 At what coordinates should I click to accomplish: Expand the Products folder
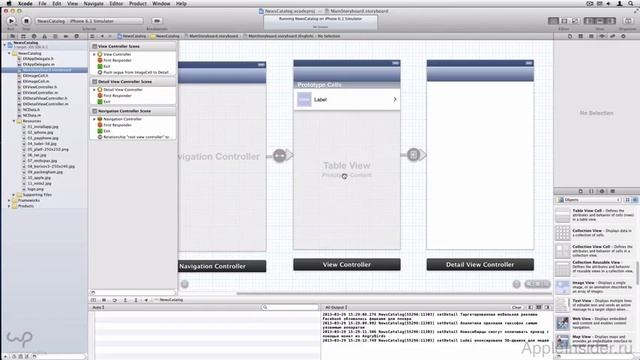(9, 206)
